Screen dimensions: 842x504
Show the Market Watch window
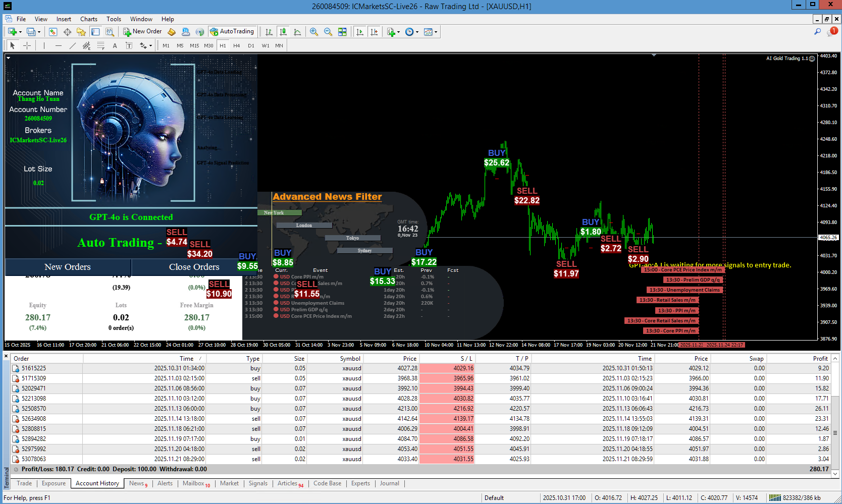[x=53, y=32]
